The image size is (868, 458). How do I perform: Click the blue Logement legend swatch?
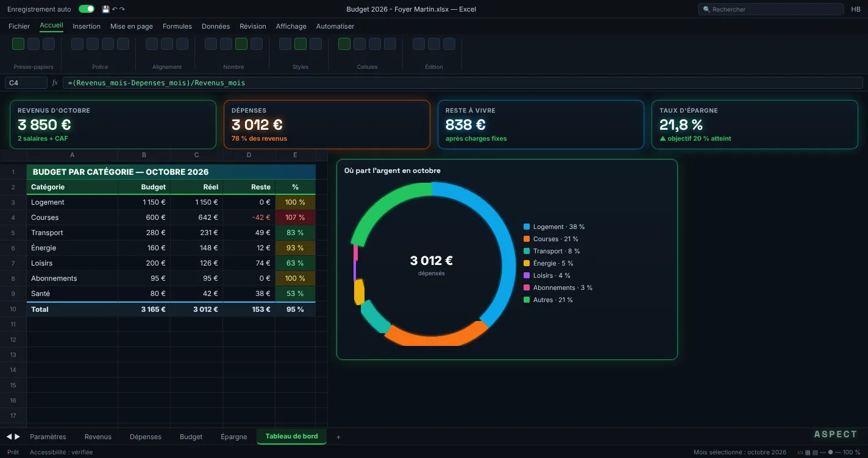click(x=527, y=227)
